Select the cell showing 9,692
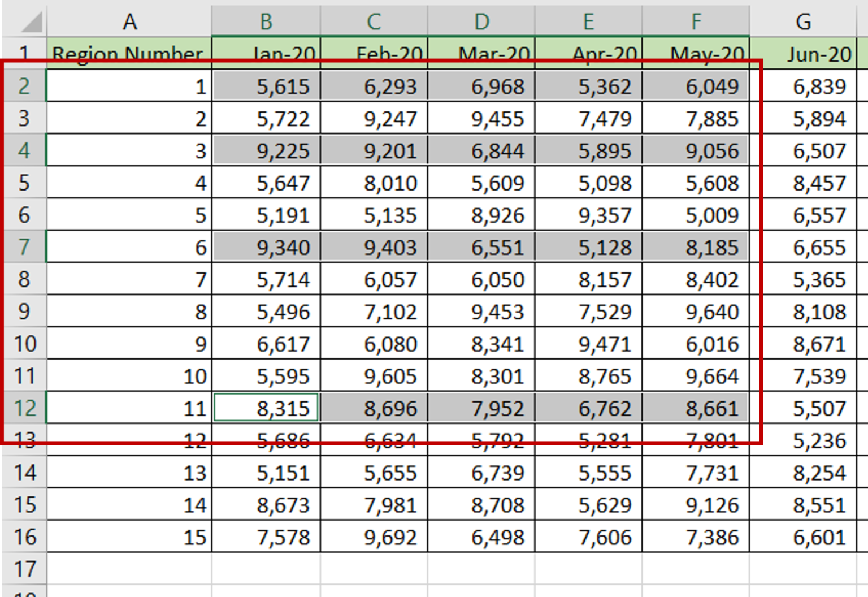 point(373,537)
